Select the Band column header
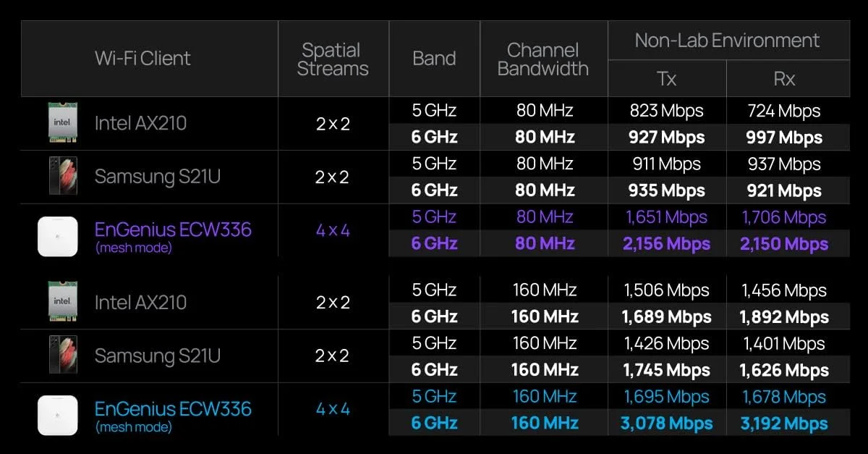 [434, 59]
